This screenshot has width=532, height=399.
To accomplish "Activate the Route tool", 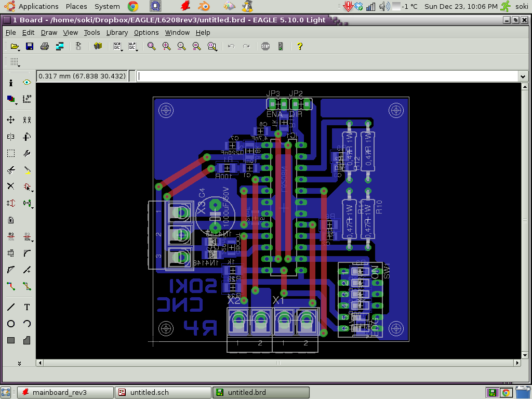I will (x=11, y=287).
